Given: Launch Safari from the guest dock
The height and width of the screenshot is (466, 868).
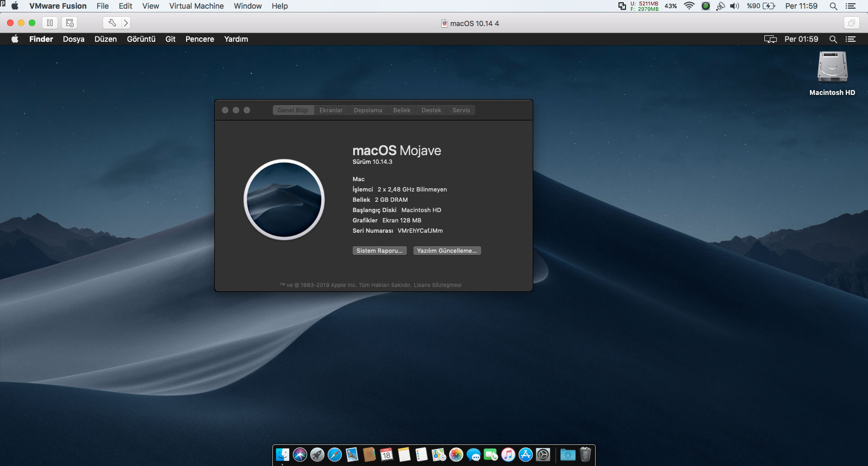Looking at the screenshot, I should point(335,455).
